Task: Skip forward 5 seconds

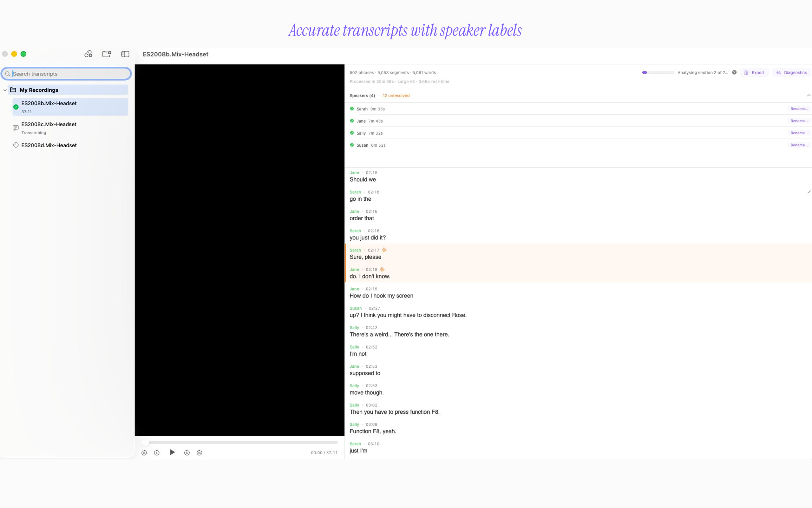Action: pos(187,452)
